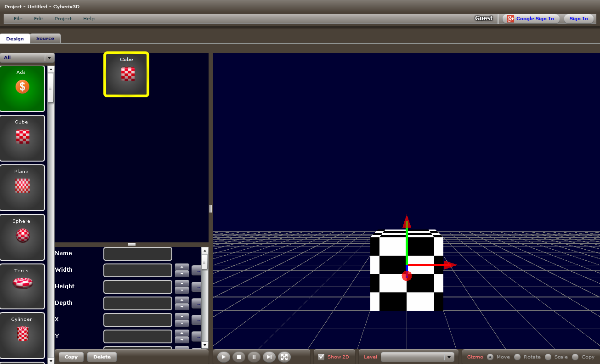Select the Cylinder object in the library

(x=22, y=336)
